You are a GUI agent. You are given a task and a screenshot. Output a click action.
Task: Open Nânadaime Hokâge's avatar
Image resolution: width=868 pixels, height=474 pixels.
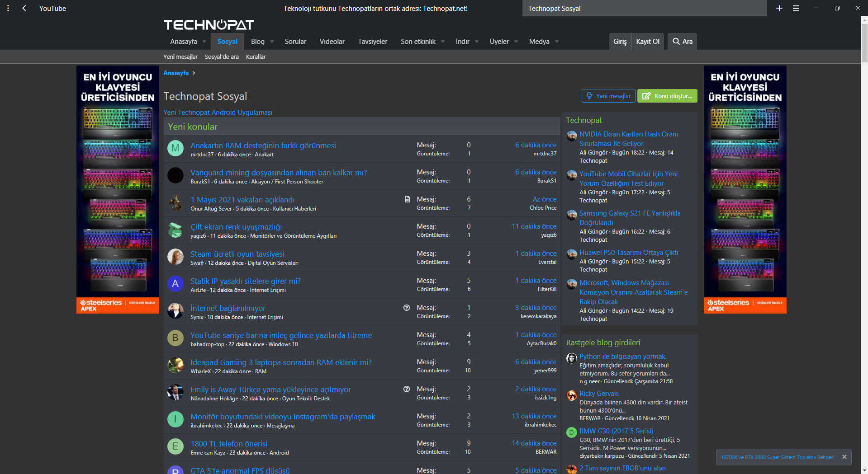(175, 392)
